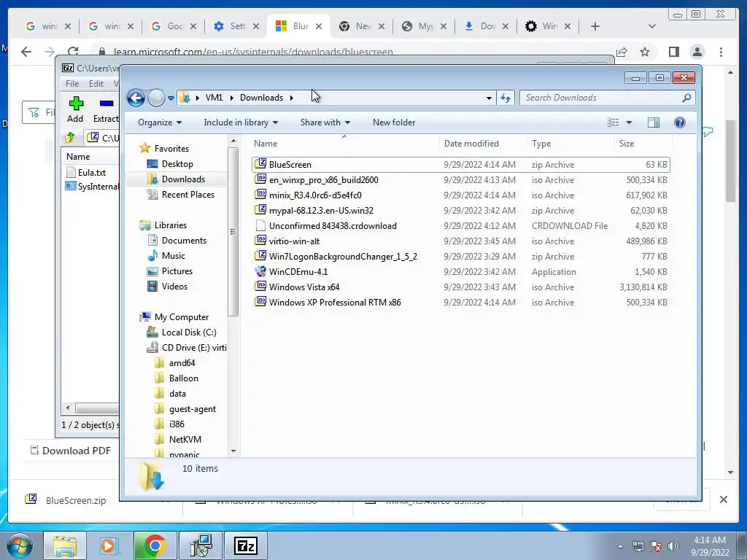Open amd64 folder in tree
Image resolution: width=747 pixels, height=560 pixels.
point(182,363)
